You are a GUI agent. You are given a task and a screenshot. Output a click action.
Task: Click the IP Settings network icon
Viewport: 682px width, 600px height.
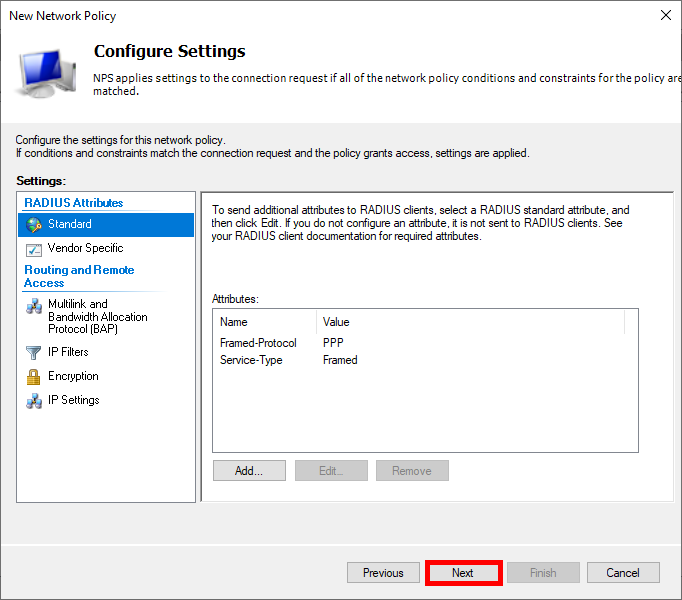[x=33, y=400]
